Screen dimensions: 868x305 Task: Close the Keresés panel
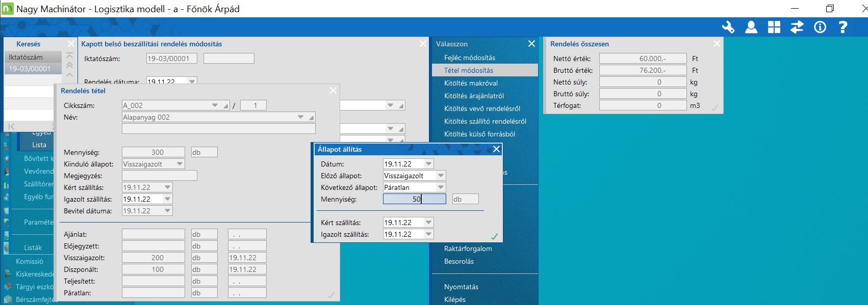[x=71, y=44]
